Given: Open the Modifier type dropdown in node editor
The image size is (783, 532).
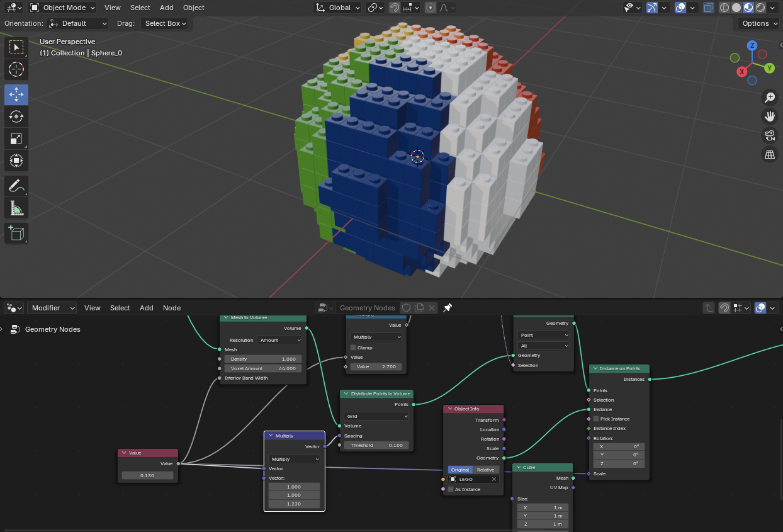Looking at the screenshot, I should 52,308.
